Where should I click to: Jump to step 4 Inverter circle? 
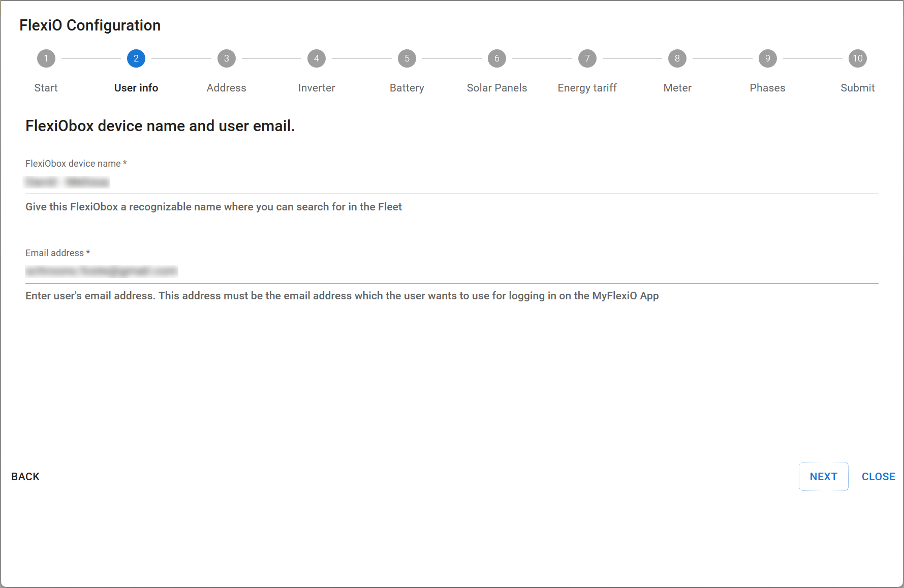pyautogui.click(x=317, y=58)
